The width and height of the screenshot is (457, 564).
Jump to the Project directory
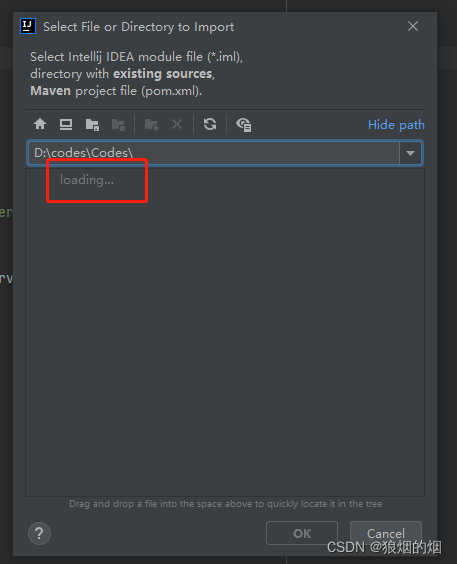[x=92, y=124]
